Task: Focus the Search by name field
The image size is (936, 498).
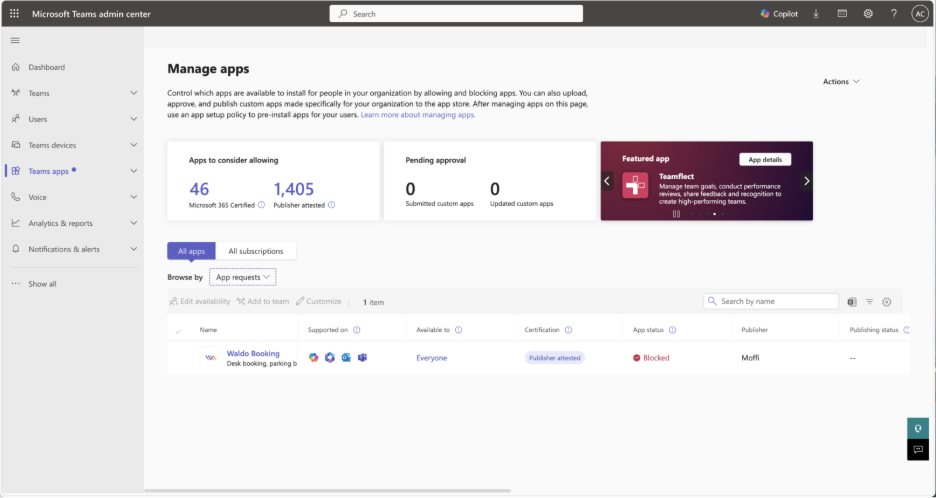Action: (x=771, y=302)
